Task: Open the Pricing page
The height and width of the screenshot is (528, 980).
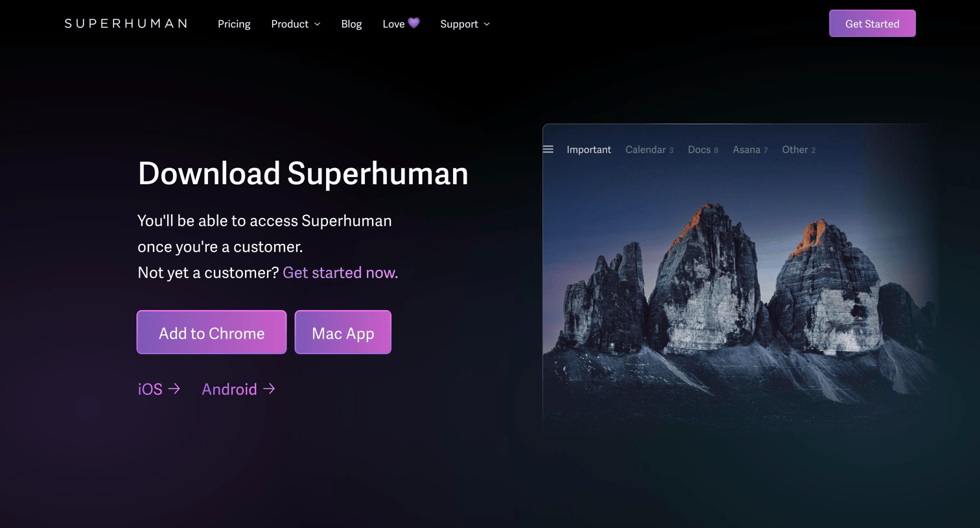Action: (234, 24)
